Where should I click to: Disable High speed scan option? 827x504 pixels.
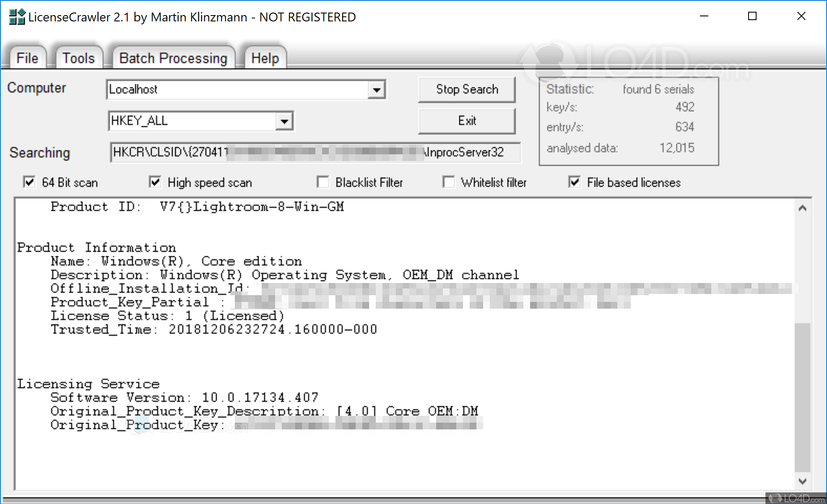point(155,182)
